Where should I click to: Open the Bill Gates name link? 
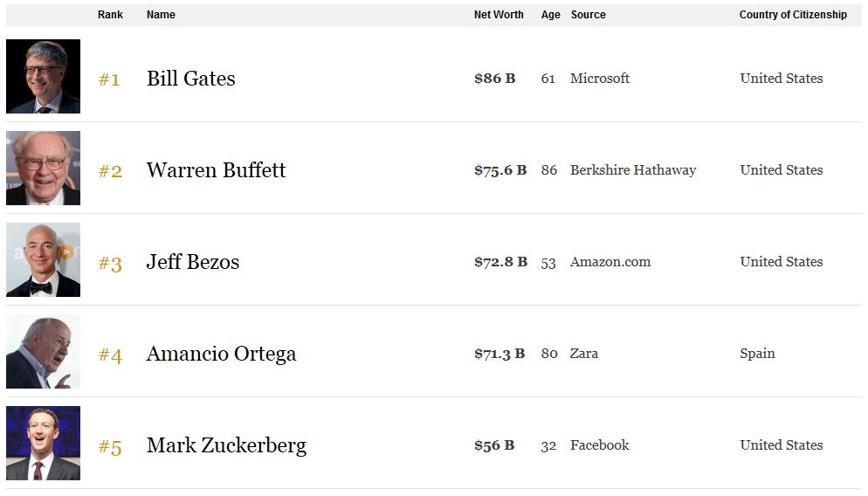click(190, 79)
